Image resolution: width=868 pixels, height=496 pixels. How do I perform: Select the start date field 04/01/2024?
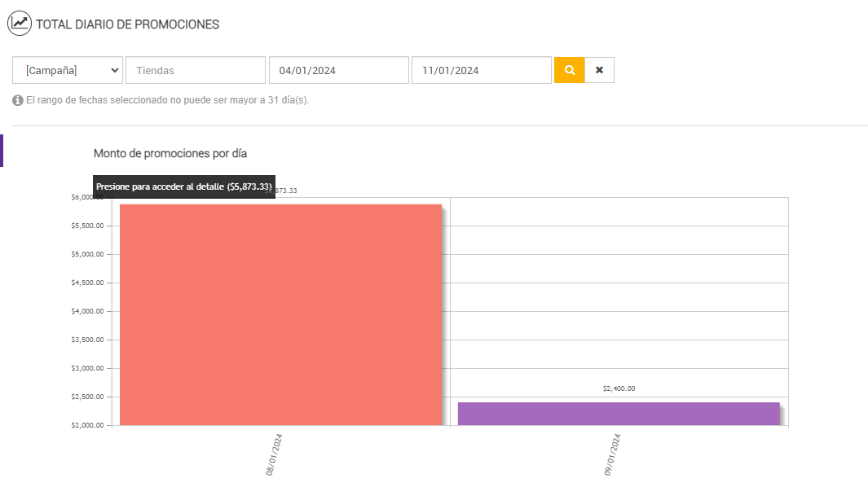pyautogui.click(x=338, y=70)
